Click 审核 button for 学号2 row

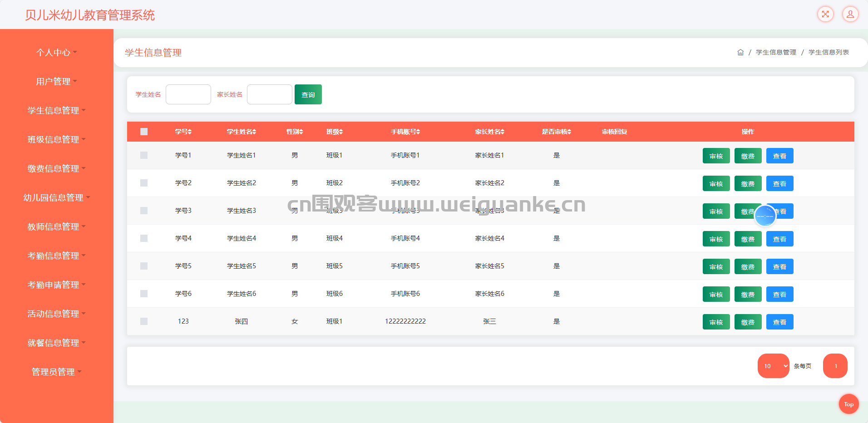tap(716, 184)
